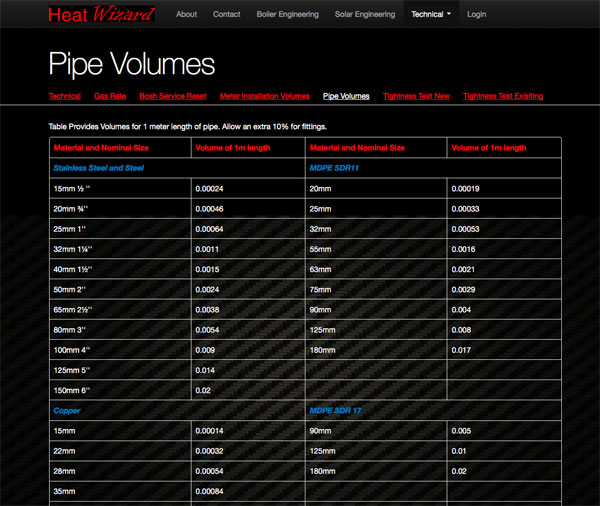This screenshot has width=600, height=506.
Task: Expand the Technical dropdown menu
Action: click(430, 15)
